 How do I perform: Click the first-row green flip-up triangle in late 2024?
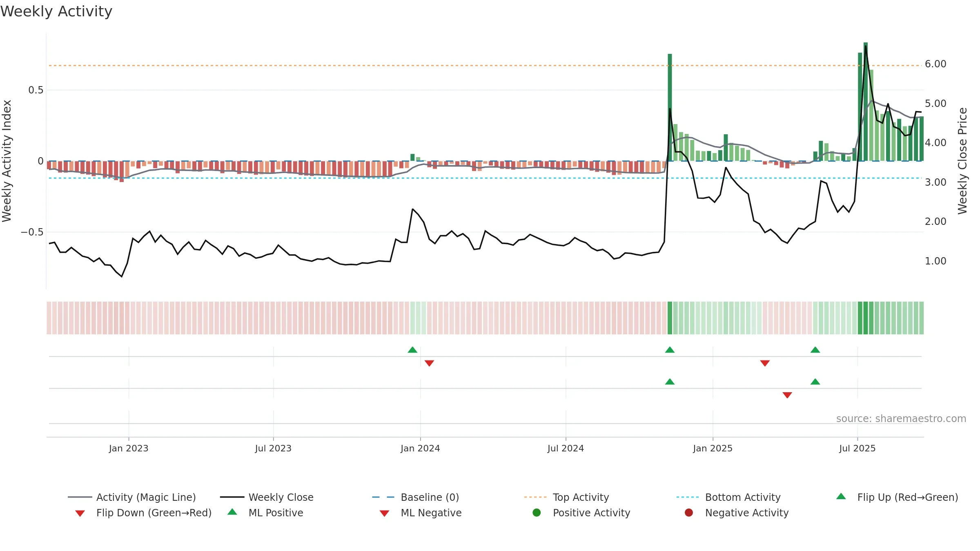[x=670, y=350]
